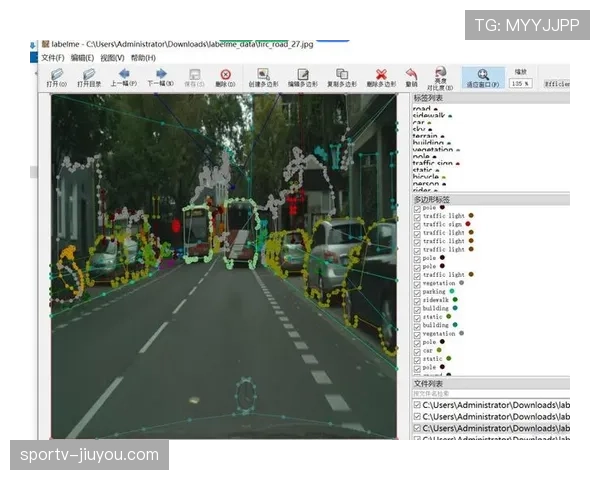
Task: Click the olive dot beside car polygon
Action: click(439, 350)
